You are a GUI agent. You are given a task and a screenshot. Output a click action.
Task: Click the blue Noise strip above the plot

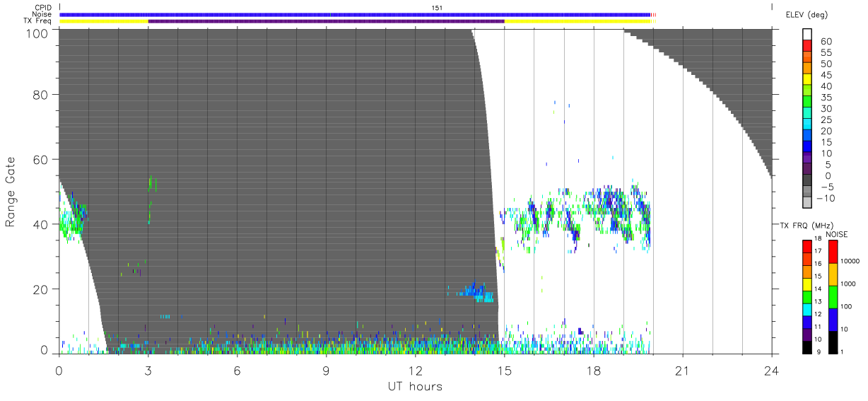point(355,14)
